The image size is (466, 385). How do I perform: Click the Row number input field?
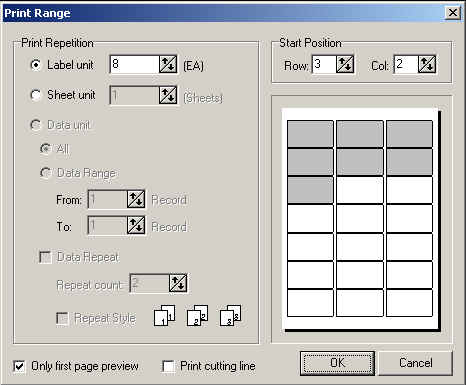[324, 64]
